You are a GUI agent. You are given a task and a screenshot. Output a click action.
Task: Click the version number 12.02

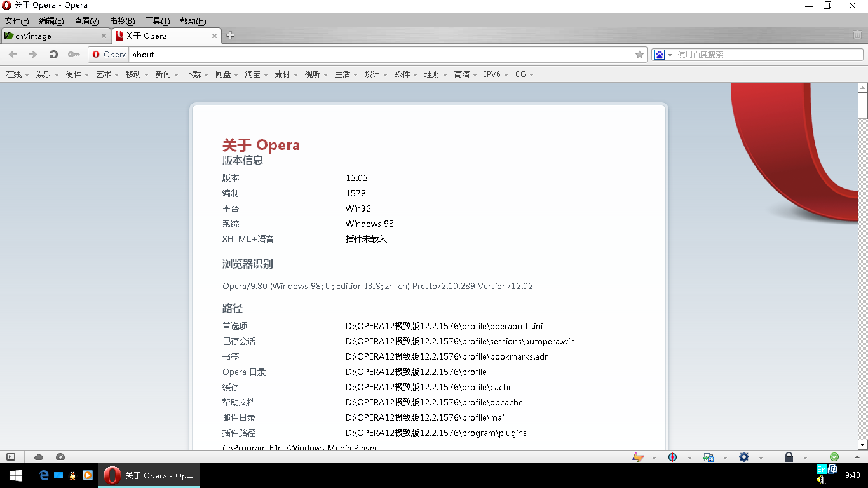[357, 178]
